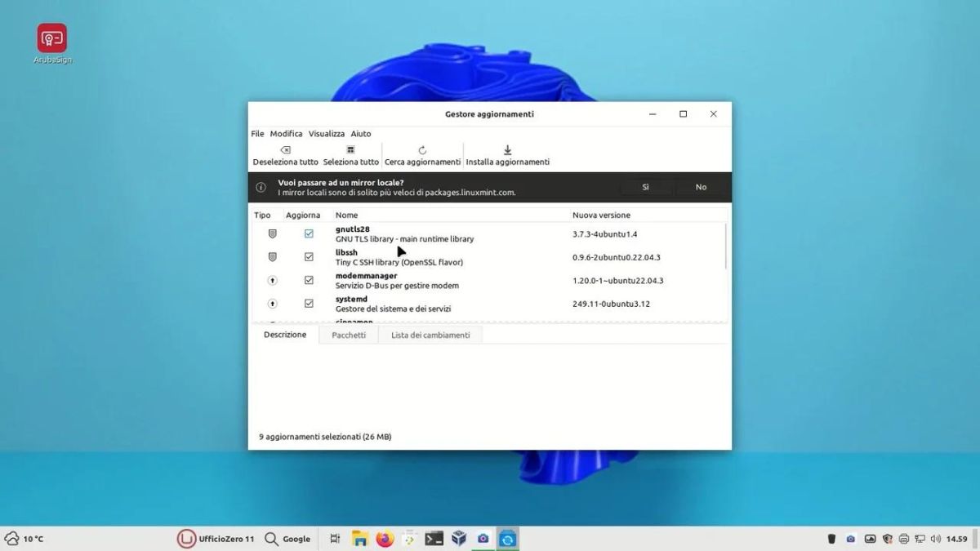
Task: Click the update arrow icon for modemmanager
Action: click(273, 280)
